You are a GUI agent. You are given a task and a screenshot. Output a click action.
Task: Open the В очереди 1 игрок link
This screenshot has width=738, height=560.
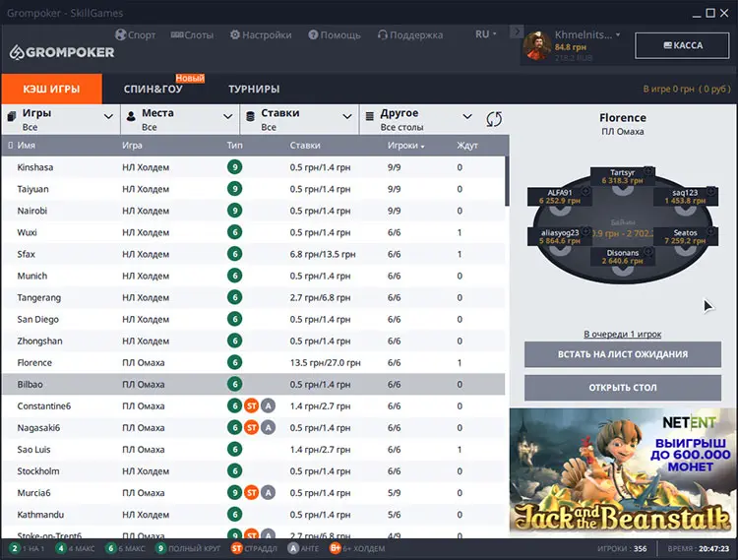click(x=622, y=334)
